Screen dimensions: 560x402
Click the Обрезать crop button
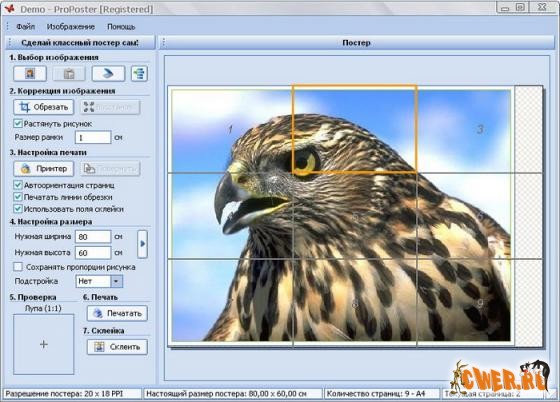tap(44, 107)
